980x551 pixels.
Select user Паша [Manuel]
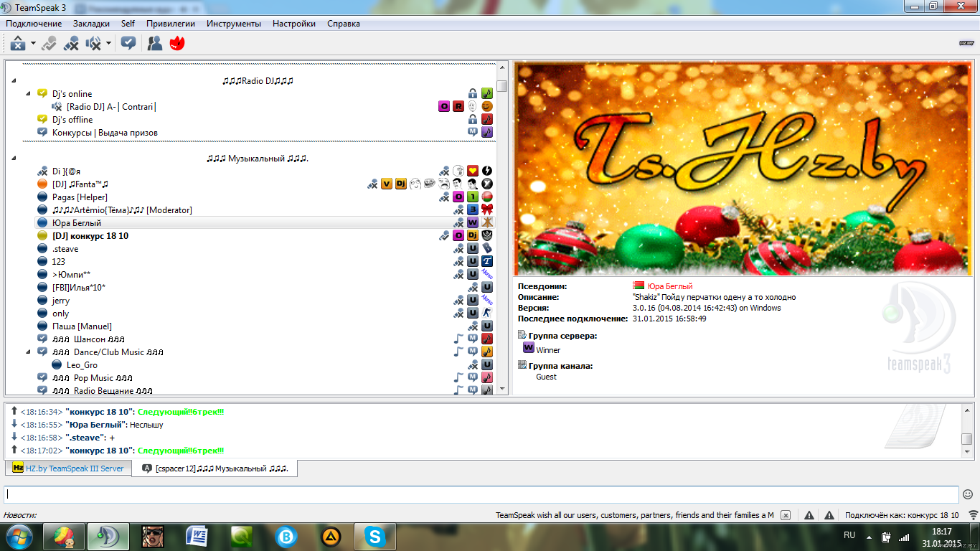[82, 326]
